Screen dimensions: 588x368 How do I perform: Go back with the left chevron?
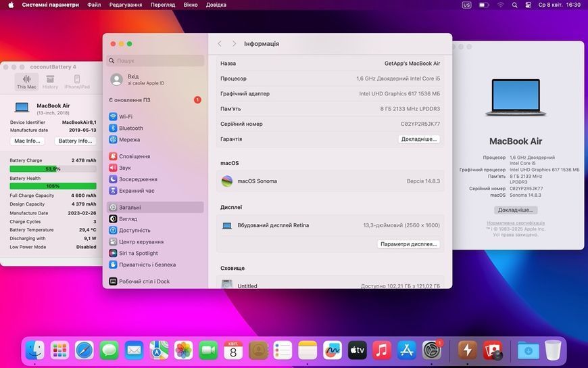220,44
